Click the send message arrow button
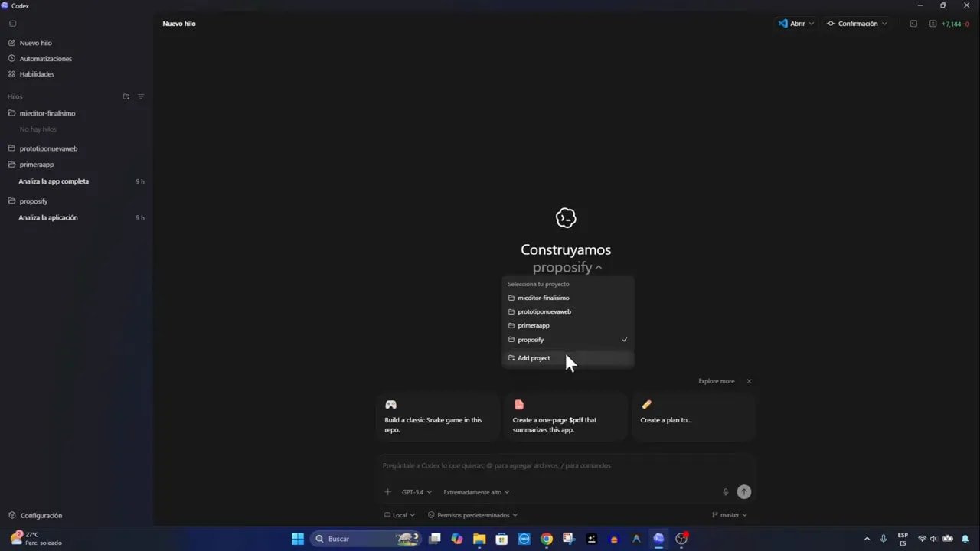980x551 pixels. [743, 492]
